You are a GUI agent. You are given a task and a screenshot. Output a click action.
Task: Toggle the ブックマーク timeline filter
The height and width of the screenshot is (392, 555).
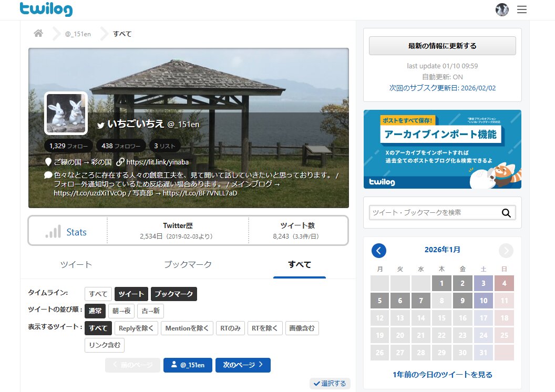click(x=173, y=294)
